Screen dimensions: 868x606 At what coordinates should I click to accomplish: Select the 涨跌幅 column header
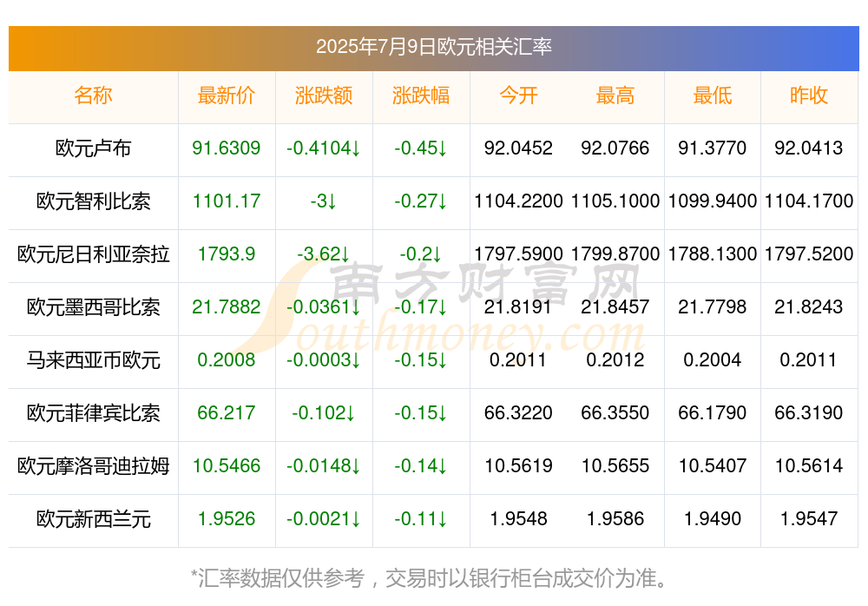click(x=421, y=96)
